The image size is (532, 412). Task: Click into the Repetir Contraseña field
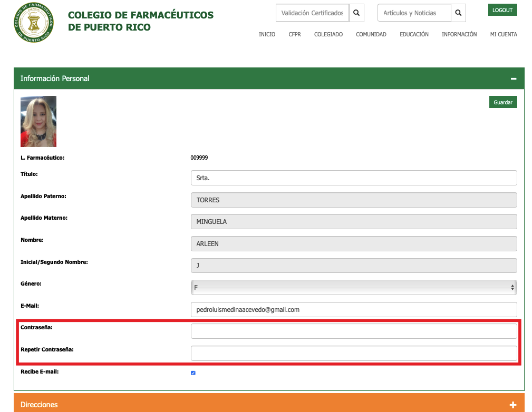pos(353,353)
